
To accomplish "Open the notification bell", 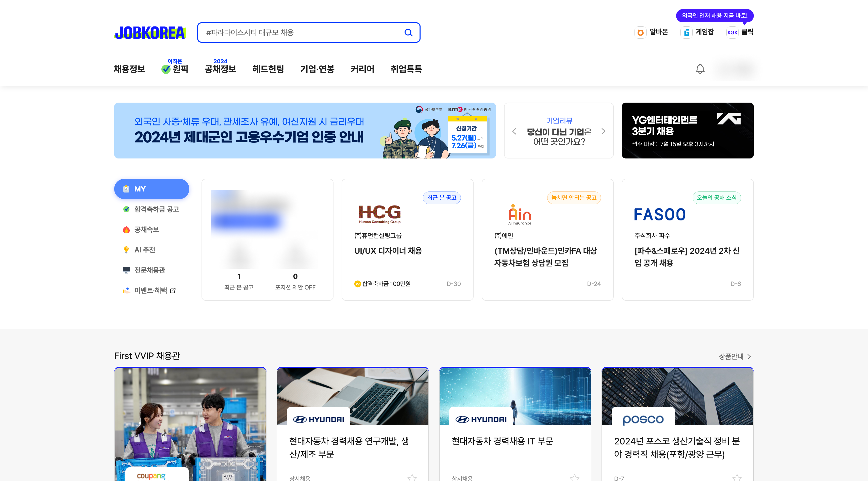I will click(x=700, y=69).
